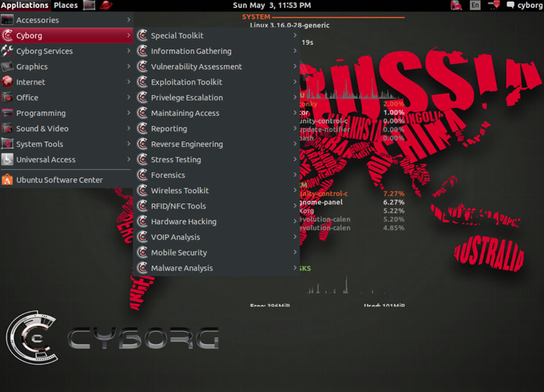Viewport: 544px width, 392px height.
Task: Click the Graphics category icon
Action: (x=7, y=66)
